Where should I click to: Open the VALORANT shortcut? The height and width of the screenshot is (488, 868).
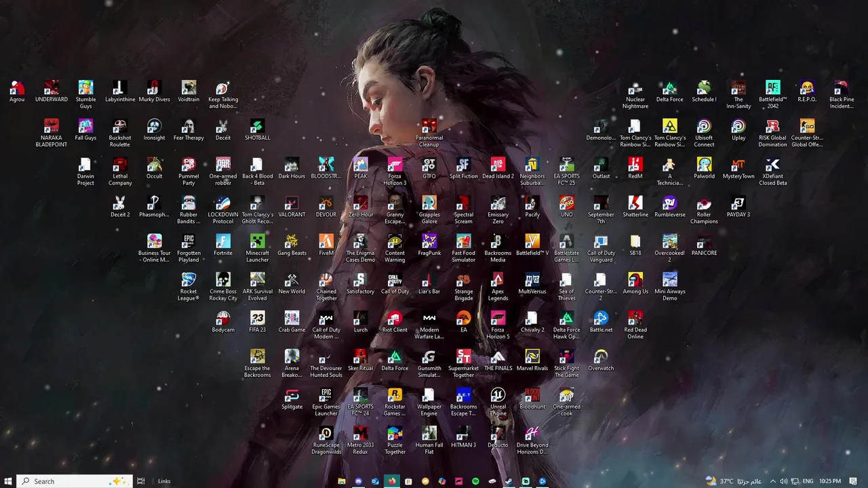(x=292, y=207)
